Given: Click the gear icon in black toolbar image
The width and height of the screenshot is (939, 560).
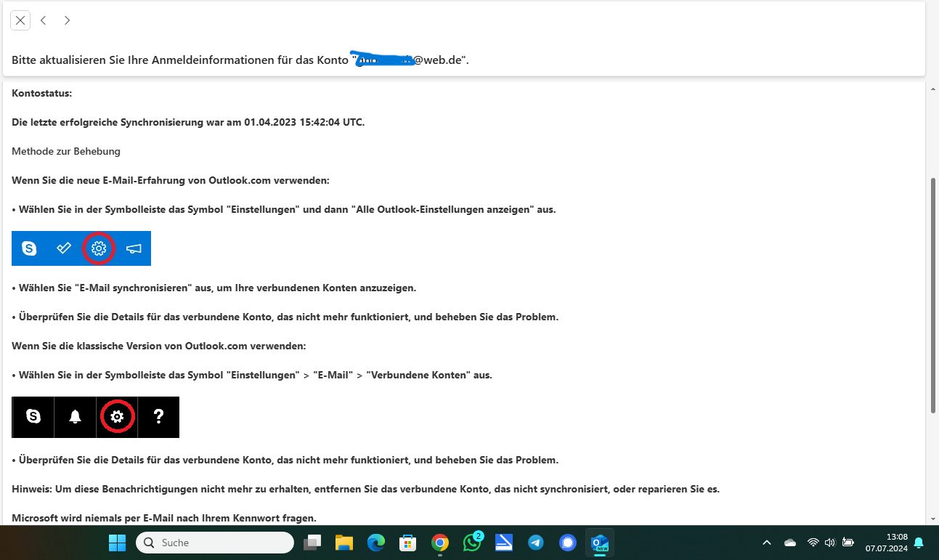Looking at the screenshot, I should click(117, 416).
